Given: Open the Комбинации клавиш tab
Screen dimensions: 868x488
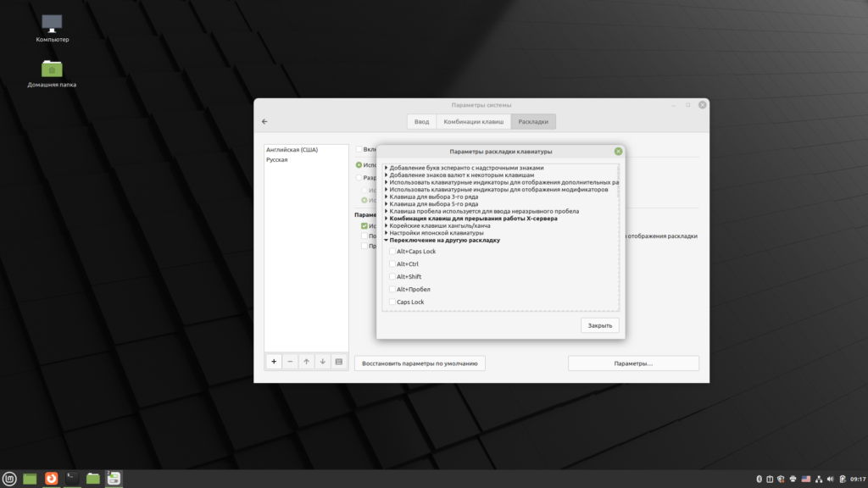Looking at the screenshot, I should (473, 122).
